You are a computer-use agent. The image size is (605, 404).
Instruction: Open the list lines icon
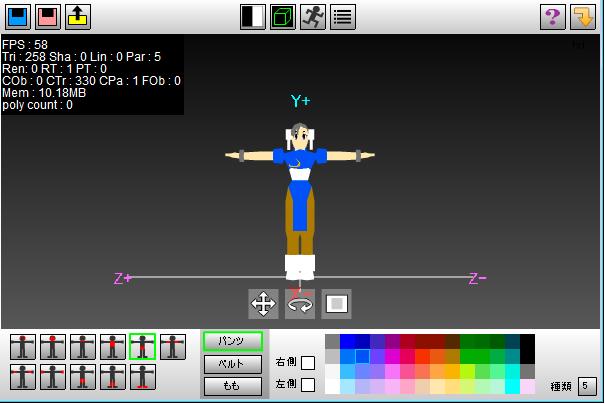[x=343, y=17]
